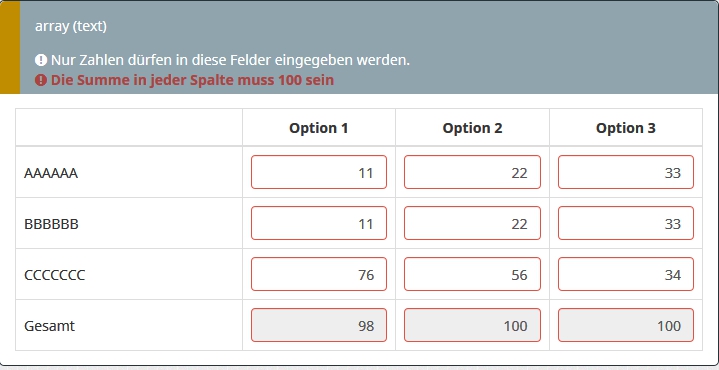Click the AAAAAA Option 1 field
The image size is (719, 370).
[x=319, y=172]
